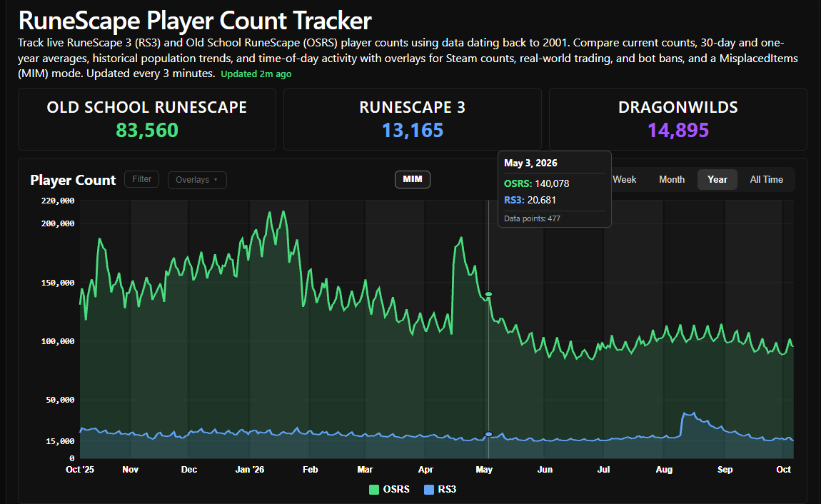Expand the Overlays dropdown
Screen dimensions: 821x504
tap(197, 179)
